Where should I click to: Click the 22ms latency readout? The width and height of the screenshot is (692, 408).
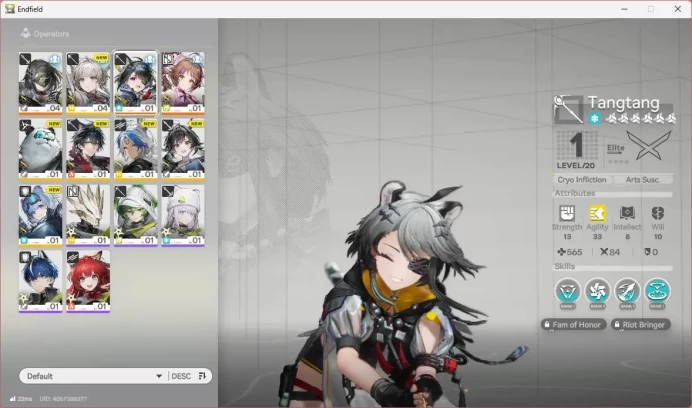25,399
